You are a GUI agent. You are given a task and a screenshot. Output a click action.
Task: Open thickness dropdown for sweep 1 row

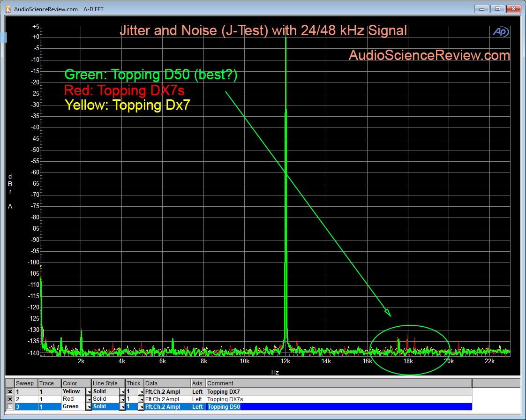click(141, 391)
